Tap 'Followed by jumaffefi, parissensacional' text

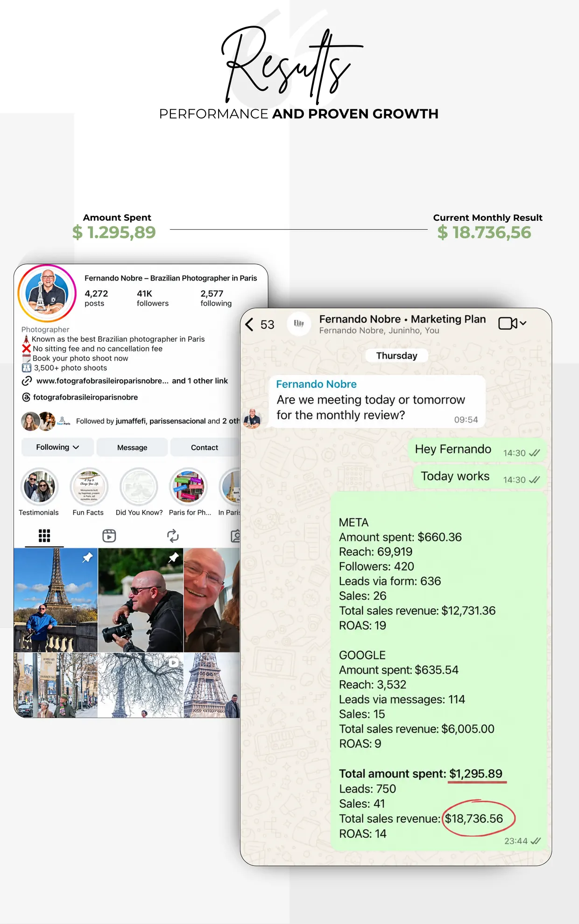[x=158, y=421]
